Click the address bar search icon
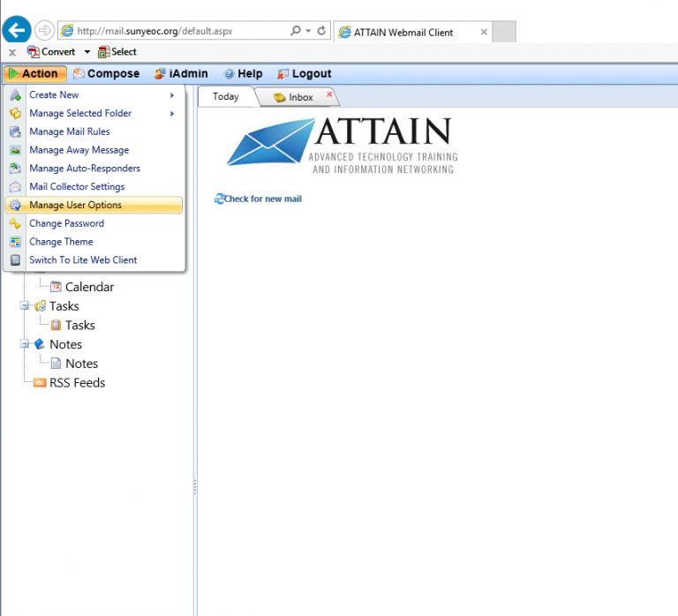678x616 pixels. [x=296, y=30]
